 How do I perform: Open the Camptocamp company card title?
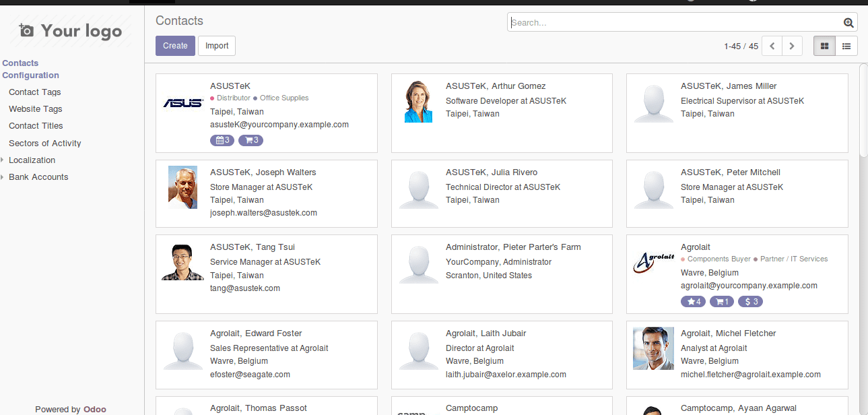(x=471, y=408)
